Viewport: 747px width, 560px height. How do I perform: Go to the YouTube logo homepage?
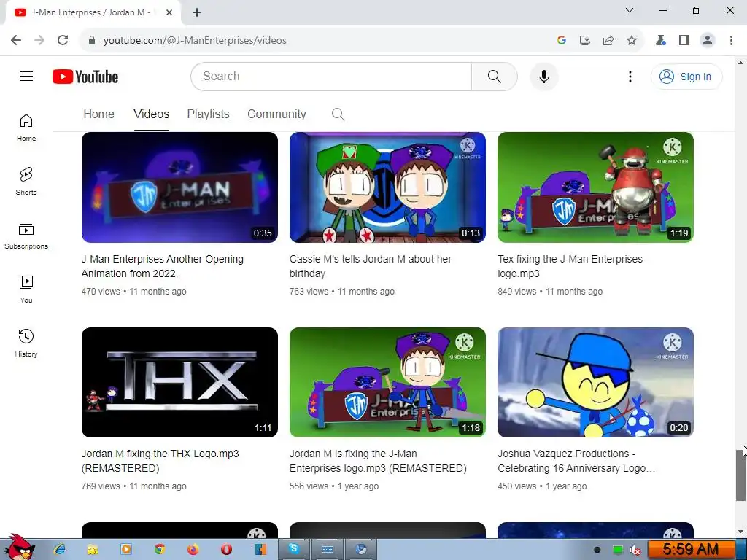coord(85,77)
